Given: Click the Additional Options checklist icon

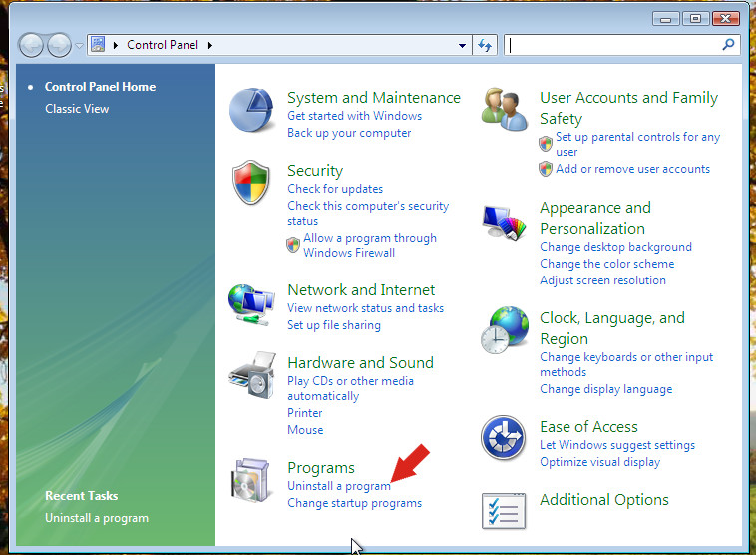Looking at the screenshot, I should click(504, 511).
